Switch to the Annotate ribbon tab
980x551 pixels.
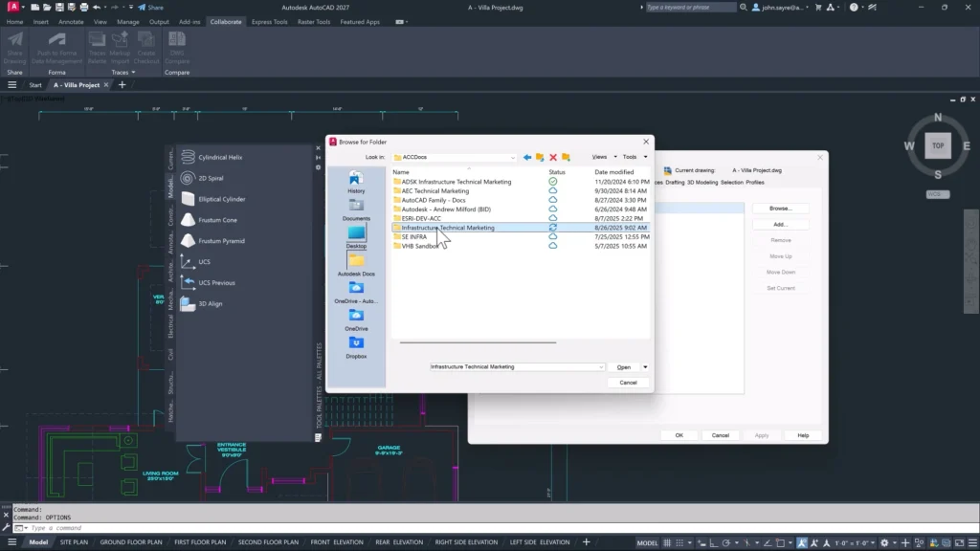(x=71, y=22)
